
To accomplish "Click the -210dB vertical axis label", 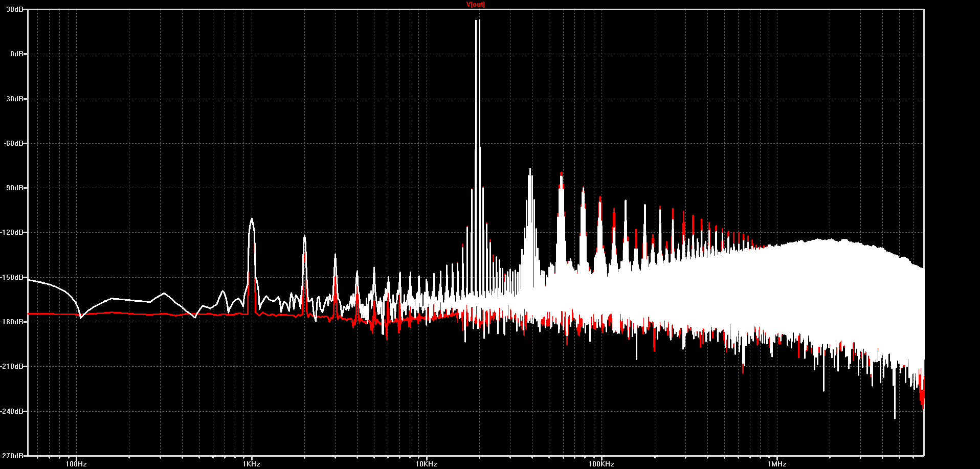I will 12,366.
